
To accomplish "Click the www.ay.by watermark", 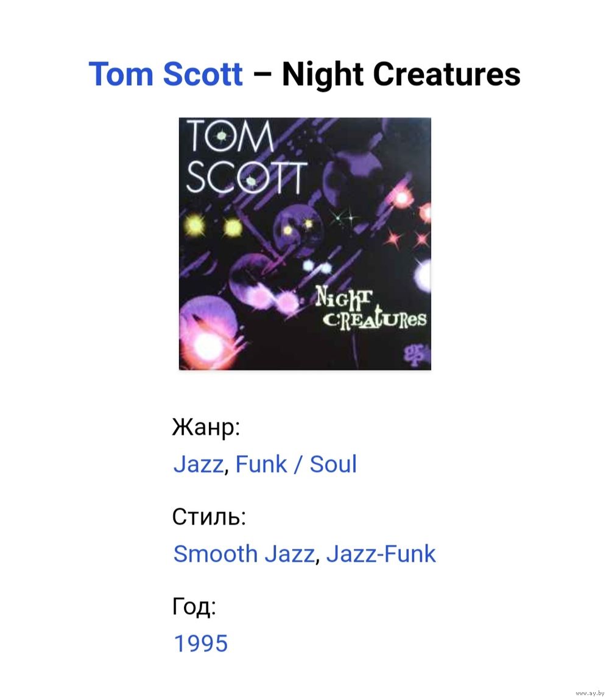I will point(590,693).
